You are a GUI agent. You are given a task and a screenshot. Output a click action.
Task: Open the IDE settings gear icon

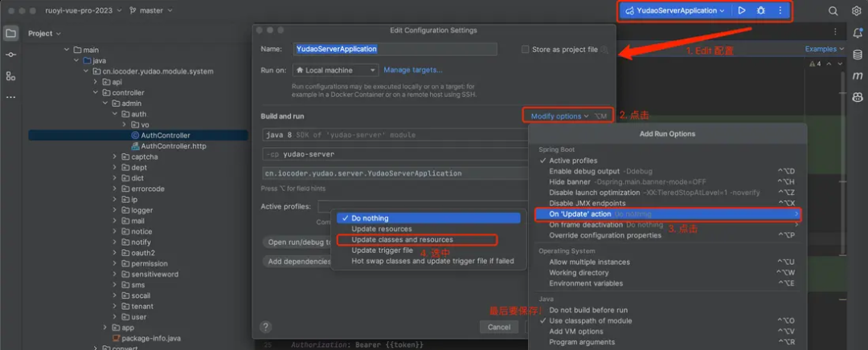coord(856,10)
